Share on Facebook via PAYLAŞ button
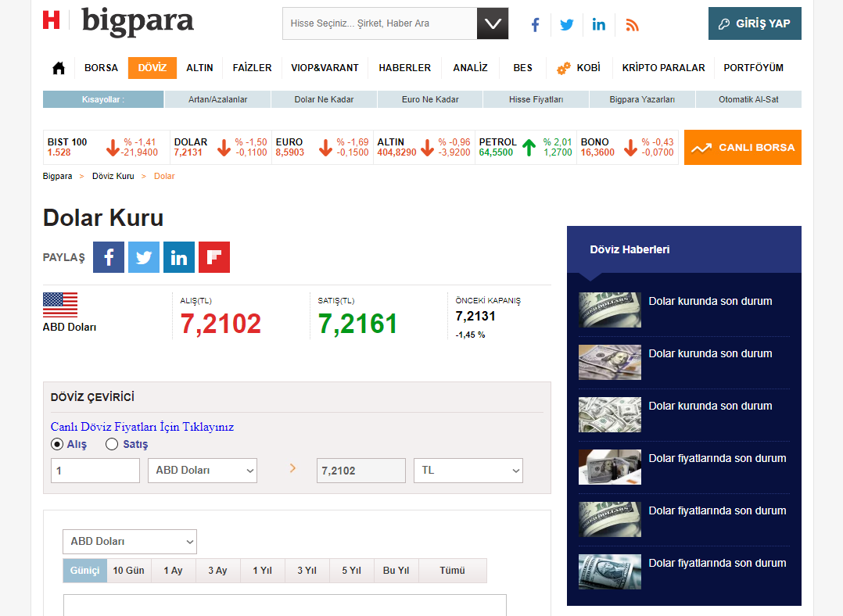This screenshot has width=843, height=616. click(x=109, y=257)
